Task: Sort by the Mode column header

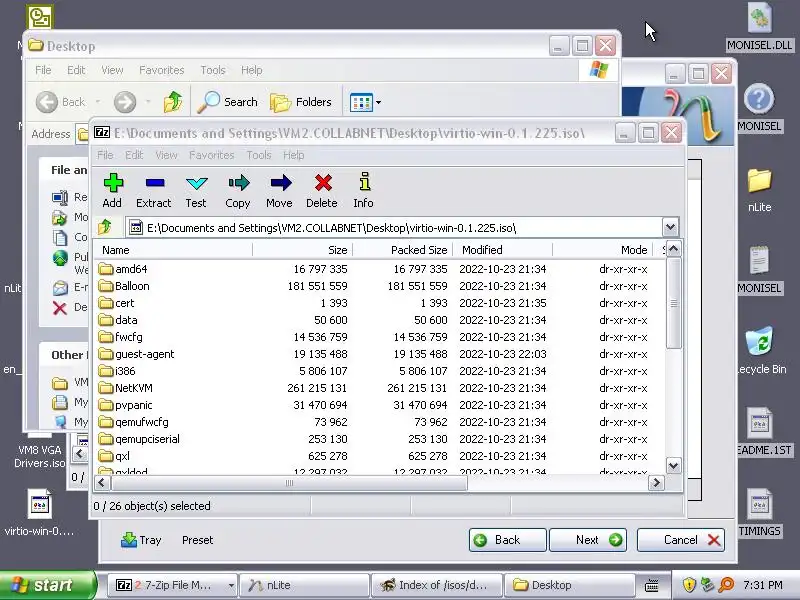Action: pyautogui.click(x=603, y=250)
